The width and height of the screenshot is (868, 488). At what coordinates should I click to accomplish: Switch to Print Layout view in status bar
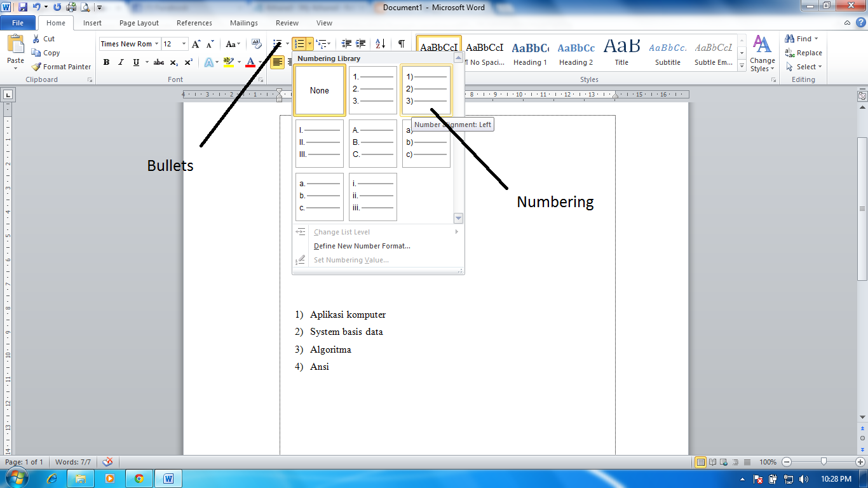point(700,462)
